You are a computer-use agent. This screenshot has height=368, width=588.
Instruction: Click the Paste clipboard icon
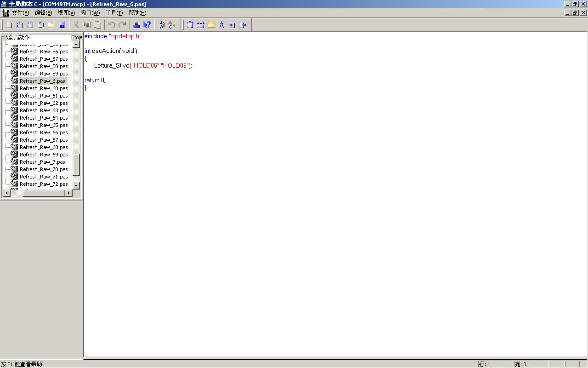(97, 25)
